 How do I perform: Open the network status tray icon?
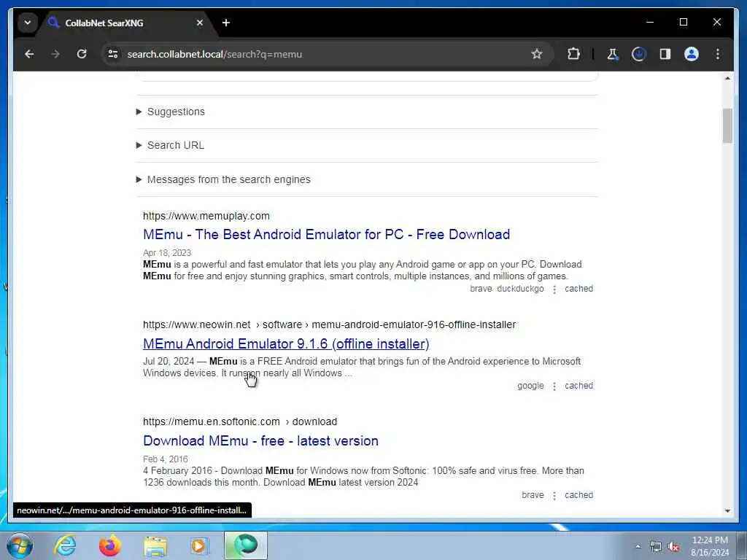click(x=656, y=547)
